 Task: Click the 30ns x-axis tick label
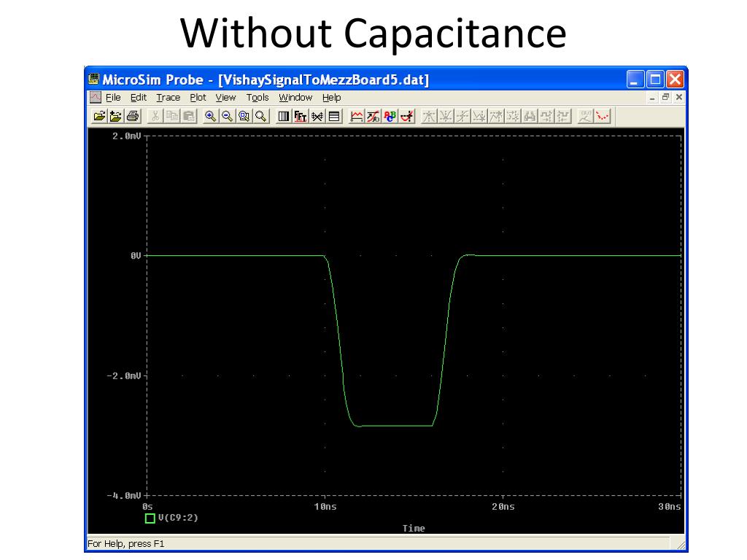click(x=670, y=507)
